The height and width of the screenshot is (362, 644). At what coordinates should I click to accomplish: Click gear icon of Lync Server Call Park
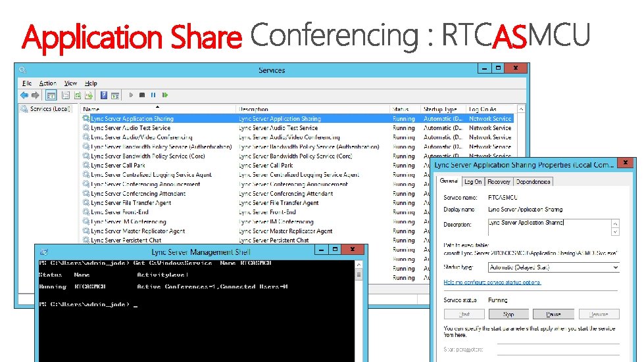pos(86,165)
